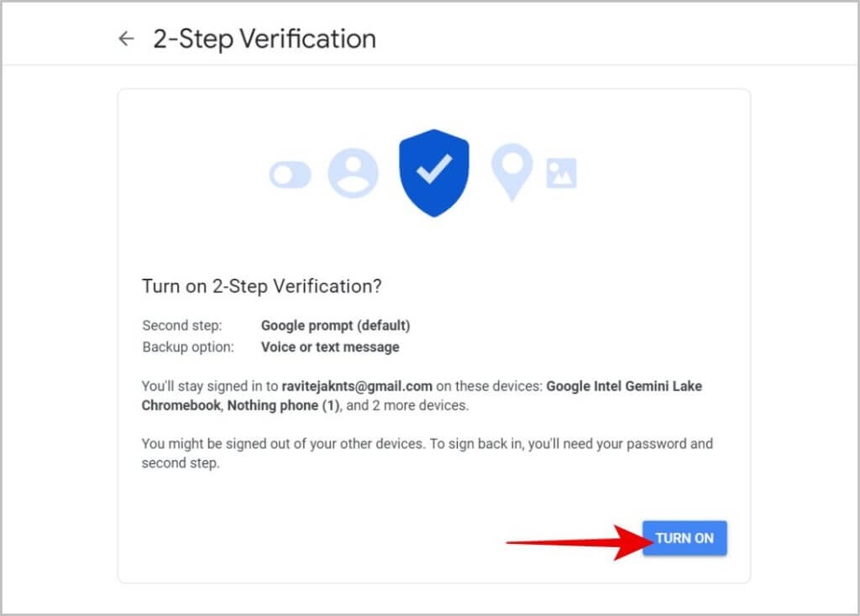Click the toggle switch illustration icon
860x616 pixels.
pos(290,175)
